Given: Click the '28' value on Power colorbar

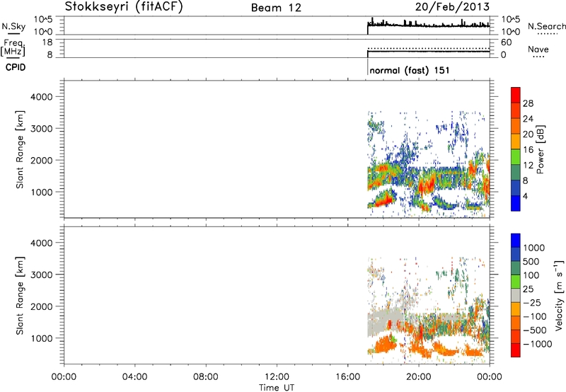Looking at the screenshot, I should coord(528,103).
